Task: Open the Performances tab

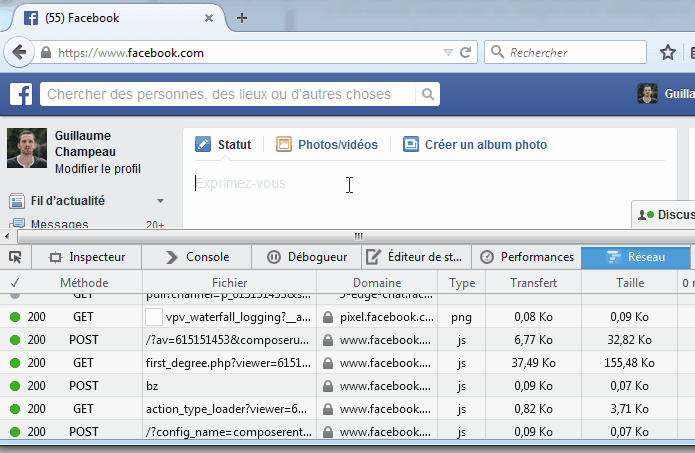Action: click(527, 257)
